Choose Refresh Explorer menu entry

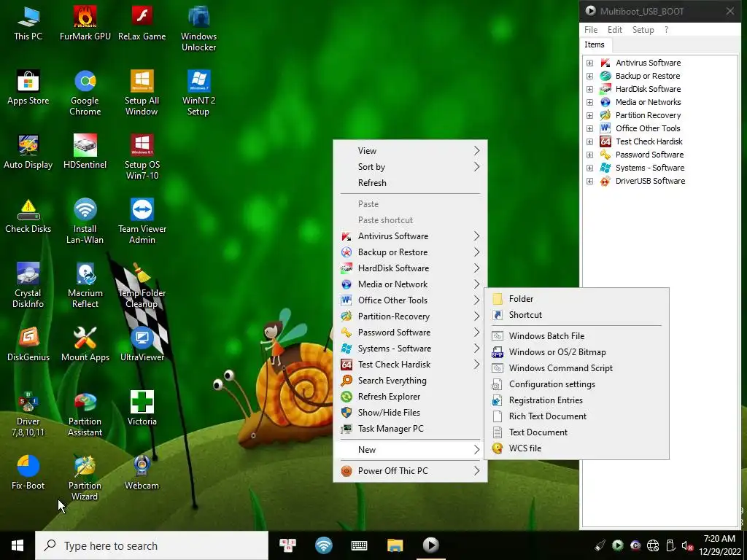click(x=410, y=397)
